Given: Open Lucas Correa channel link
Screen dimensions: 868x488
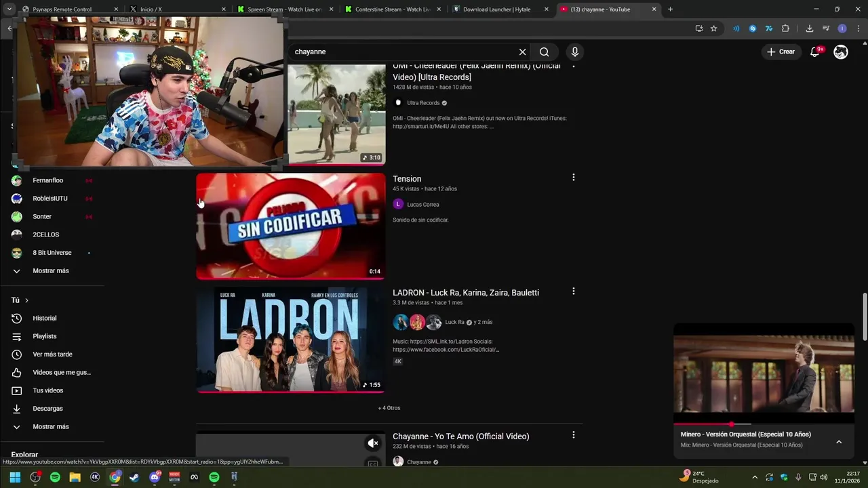Looking at the screenshot, I should (423, 205).
